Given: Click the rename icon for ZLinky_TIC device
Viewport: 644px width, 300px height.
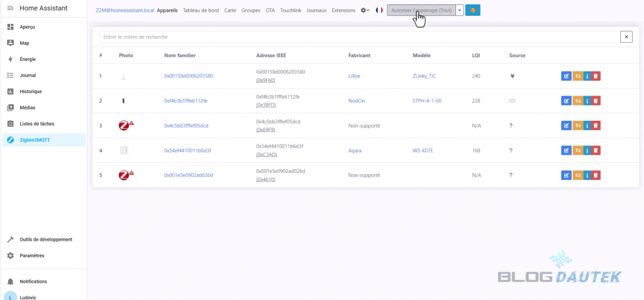Looking at the screenshot, I should [566, 76].
